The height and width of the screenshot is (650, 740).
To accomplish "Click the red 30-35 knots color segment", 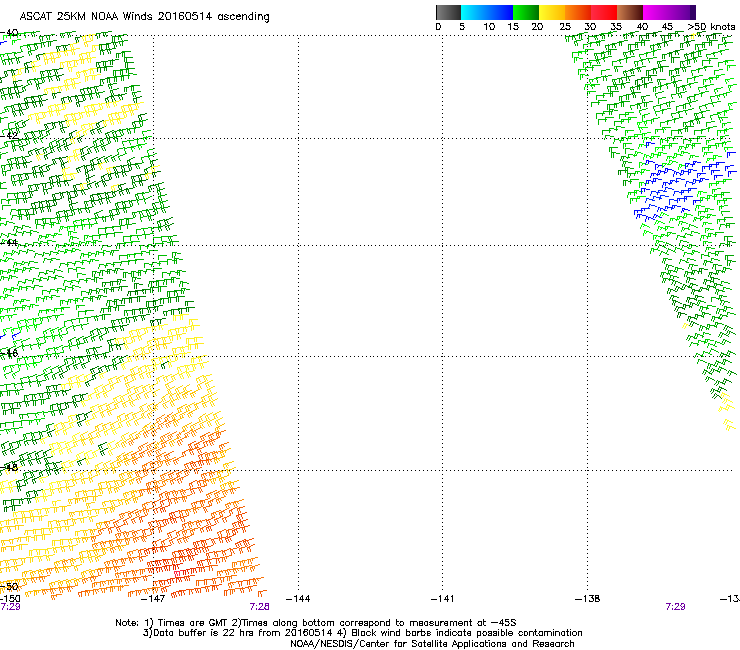I will click(604, 12).
